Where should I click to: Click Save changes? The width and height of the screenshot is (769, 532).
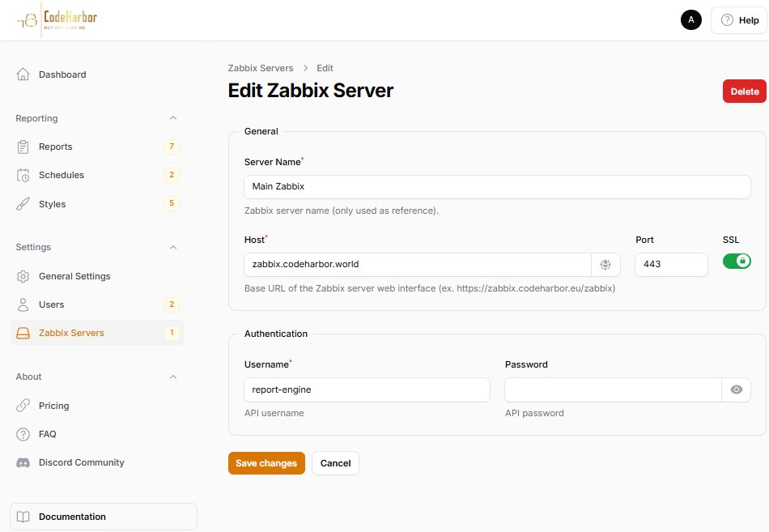(x=266, y=463)
